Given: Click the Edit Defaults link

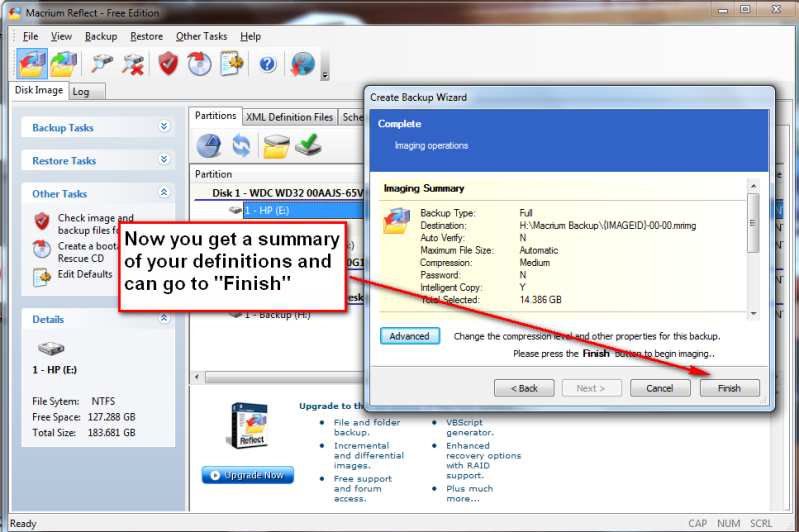Looking at the screenshot, I should [x=85, y=274].
